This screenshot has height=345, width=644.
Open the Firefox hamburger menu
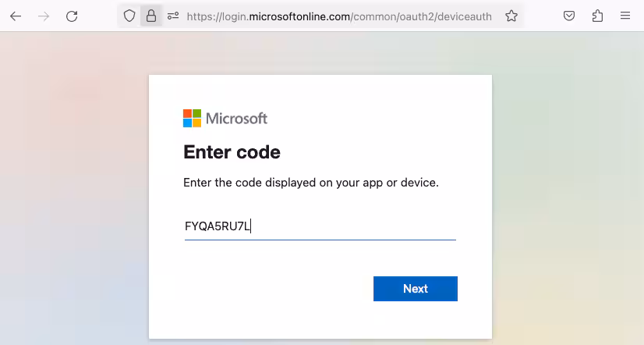(625, 16)
